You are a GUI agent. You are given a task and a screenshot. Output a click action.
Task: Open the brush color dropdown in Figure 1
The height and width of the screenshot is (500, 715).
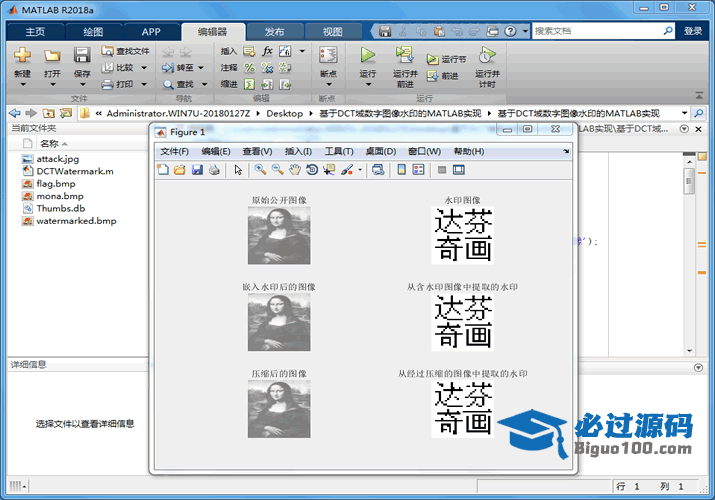(360, 170)
